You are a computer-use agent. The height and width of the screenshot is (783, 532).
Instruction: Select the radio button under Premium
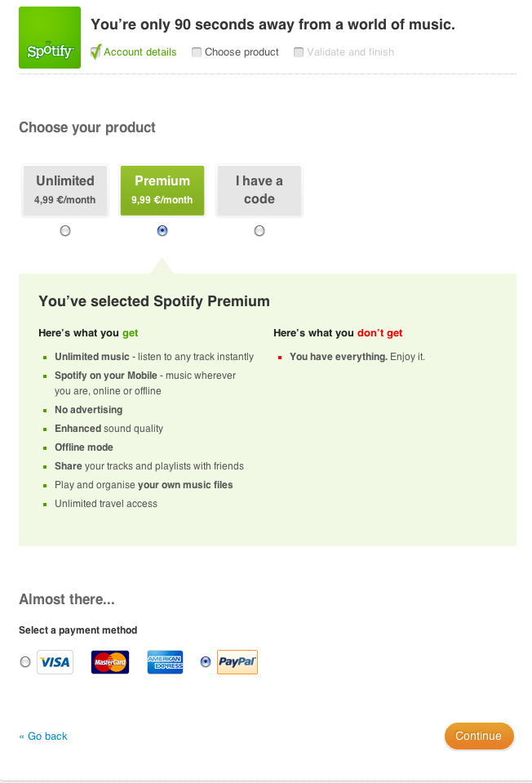[x=162, y=231]
